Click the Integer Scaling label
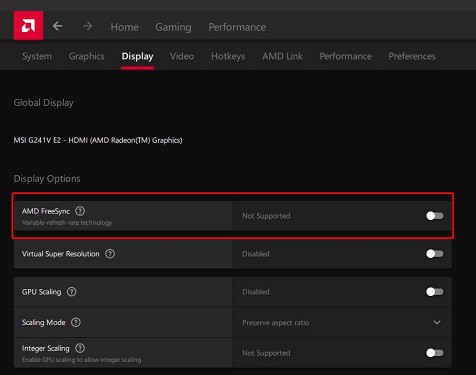This screenshot has height=375, width=476. point(46,348)
